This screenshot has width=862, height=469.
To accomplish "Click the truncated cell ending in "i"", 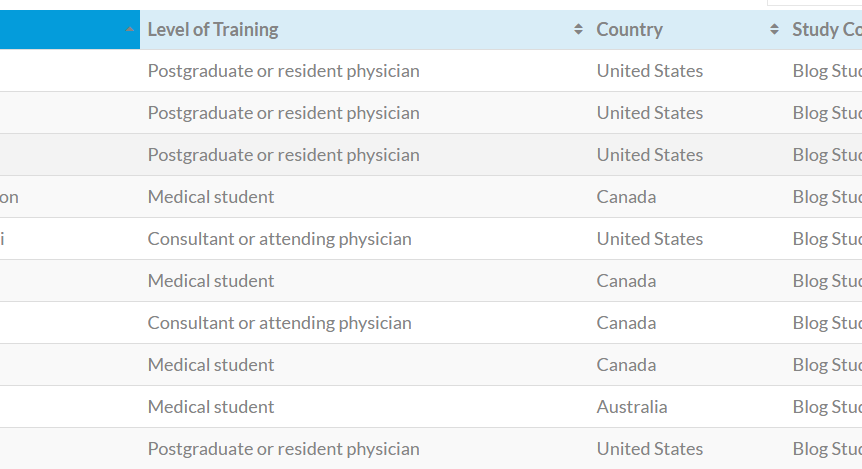I will [x=3, y=239].
